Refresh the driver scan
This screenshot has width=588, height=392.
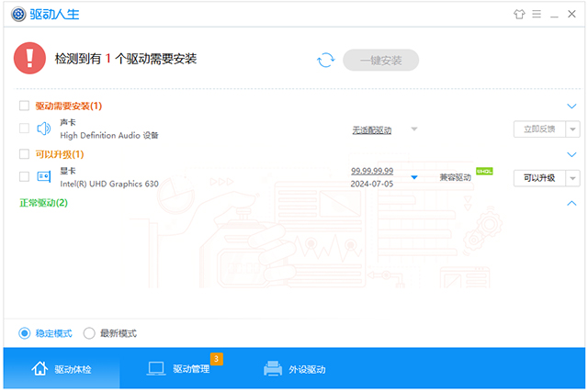click(326, 60)
